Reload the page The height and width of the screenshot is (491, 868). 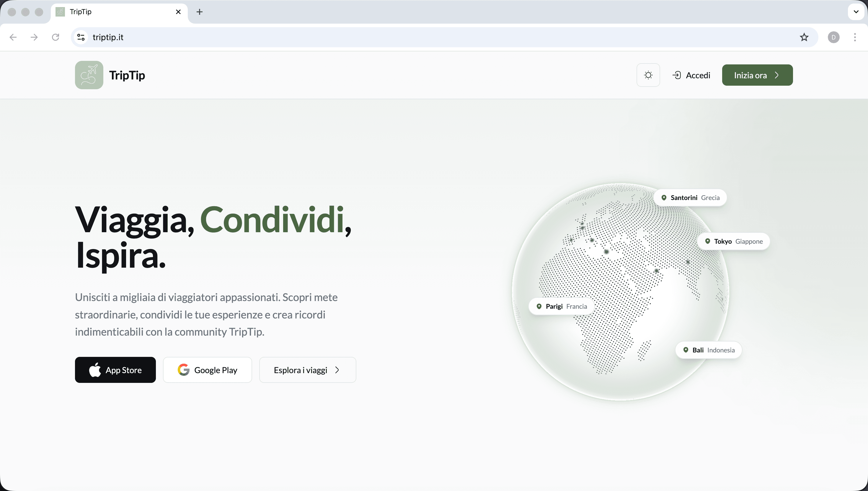56,37
